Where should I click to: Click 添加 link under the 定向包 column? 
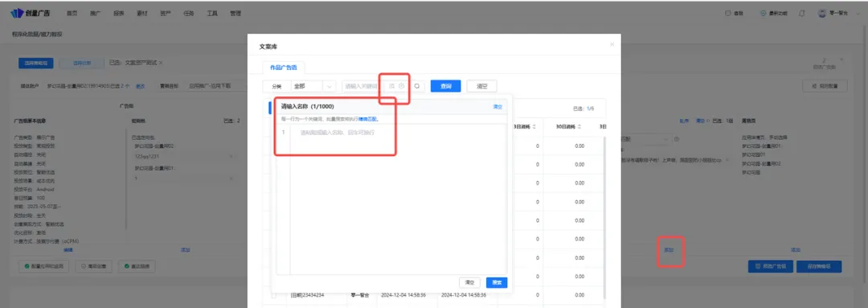tap(186, 250)
